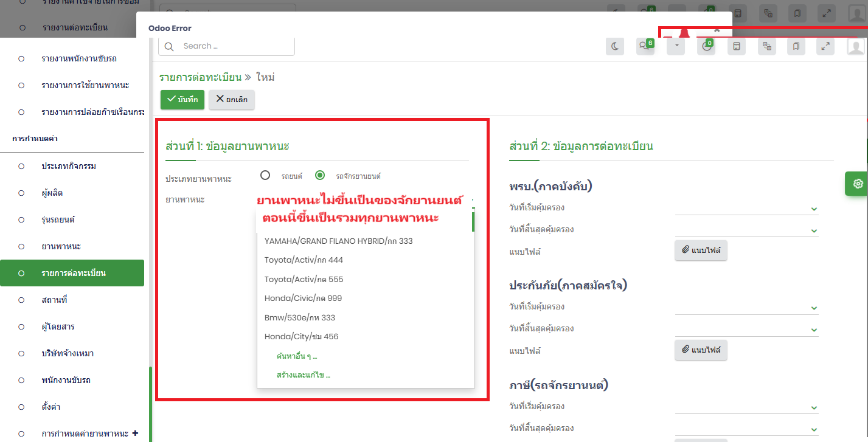
Task: Select the รถยนต์ radio button
Action: click(265, 176)
